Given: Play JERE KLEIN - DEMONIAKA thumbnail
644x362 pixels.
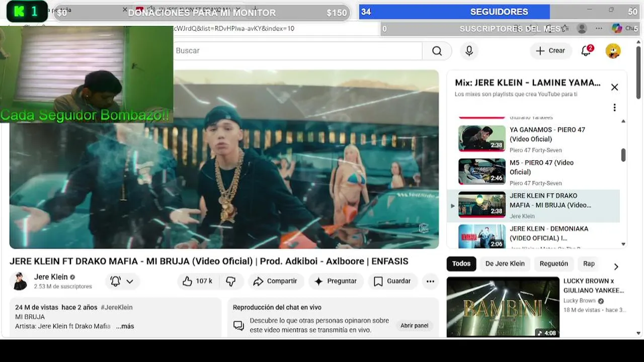Looking at the screenshot, I should (x=481, y=236).
